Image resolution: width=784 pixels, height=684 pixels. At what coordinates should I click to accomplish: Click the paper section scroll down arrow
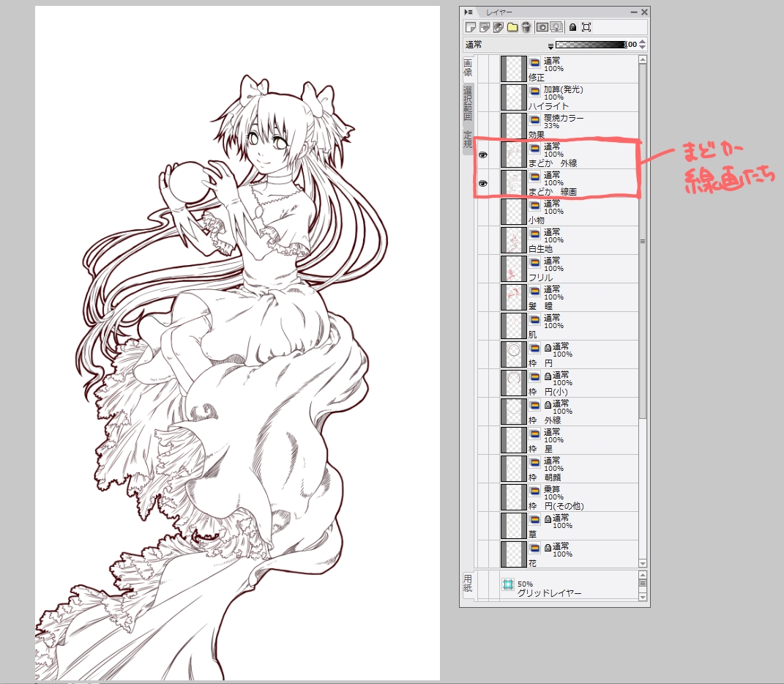pos(643,597)
